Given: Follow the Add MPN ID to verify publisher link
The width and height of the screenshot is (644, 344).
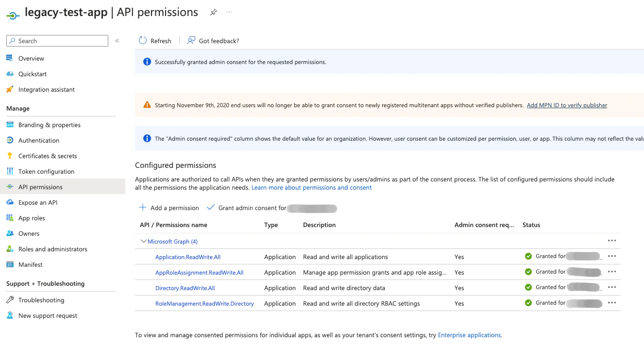Looking at the screenshot, I should coord(567,105).
